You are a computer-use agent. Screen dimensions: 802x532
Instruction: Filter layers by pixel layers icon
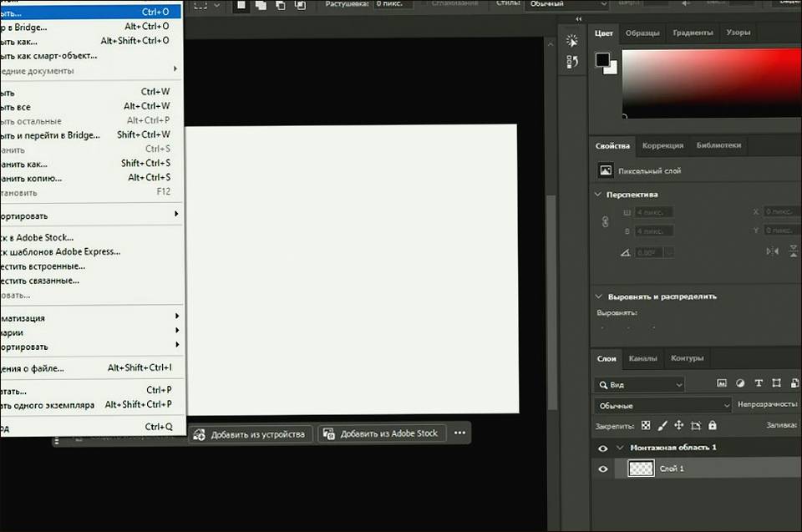coord(722,383)
